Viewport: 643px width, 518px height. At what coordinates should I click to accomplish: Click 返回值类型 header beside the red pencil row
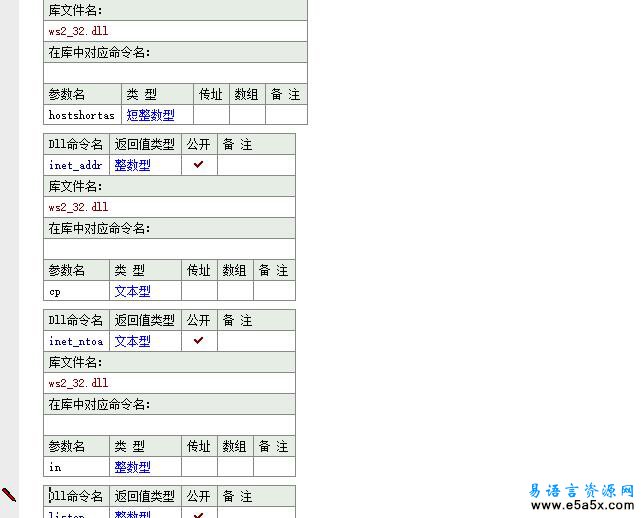pyautogui.click(x=145, y=496)
